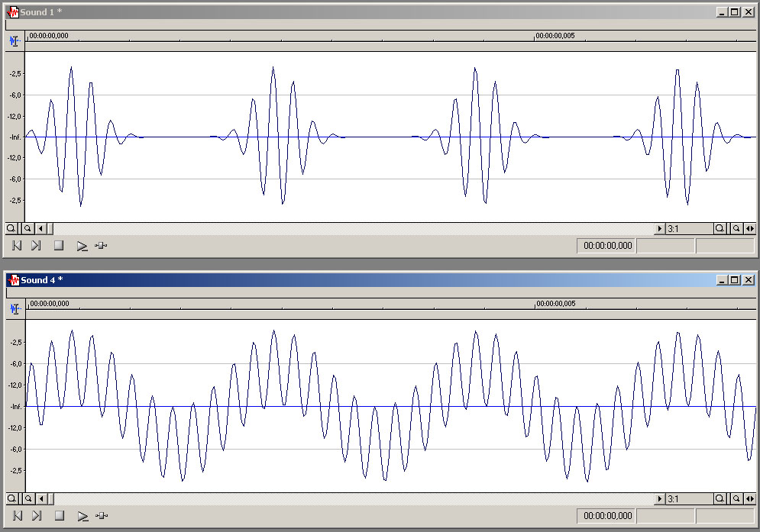Screen dimensions: 760x532
Task: Click the horizontal scrollbar track in Sound 1
Action: point(353,228)
